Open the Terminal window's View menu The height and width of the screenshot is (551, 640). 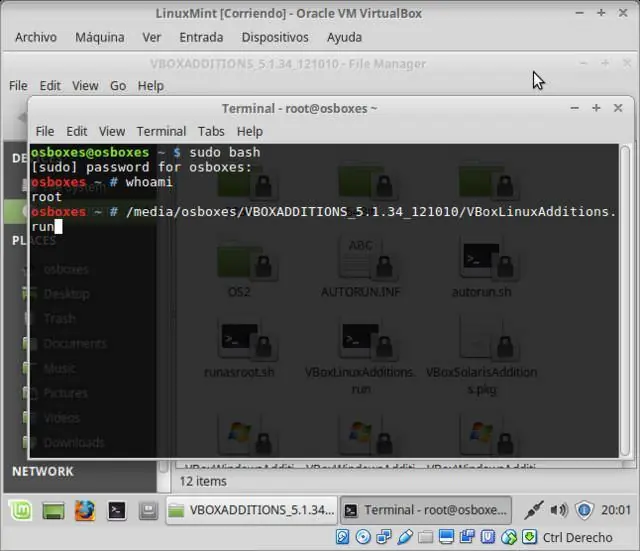point(112,131)
